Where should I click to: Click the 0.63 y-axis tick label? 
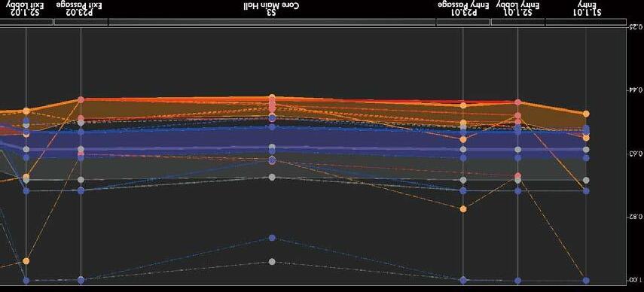(x=635, y=154)
